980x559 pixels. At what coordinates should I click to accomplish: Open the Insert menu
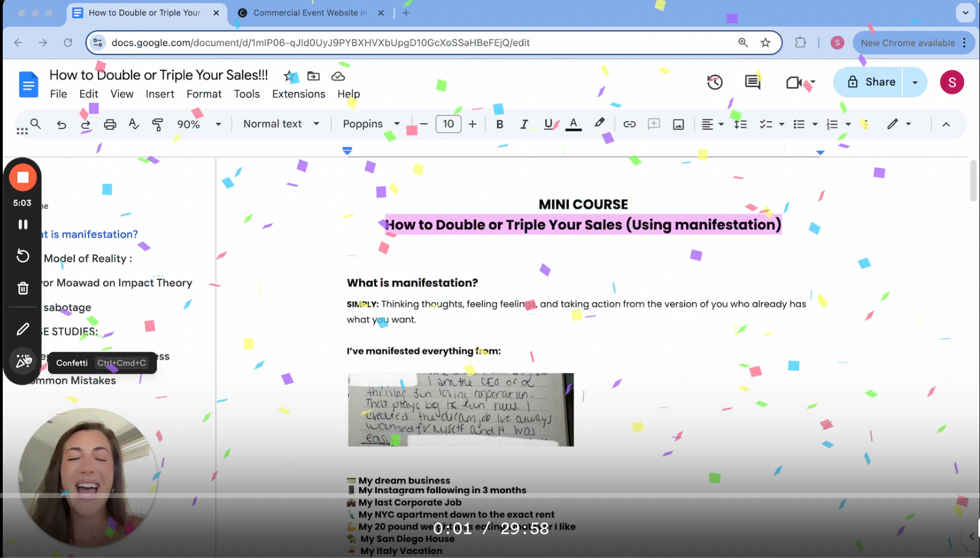click(160, 94)
